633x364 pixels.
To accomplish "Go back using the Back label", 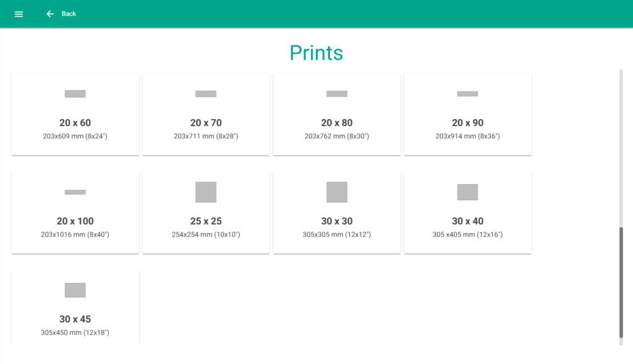I will (69, 14).
